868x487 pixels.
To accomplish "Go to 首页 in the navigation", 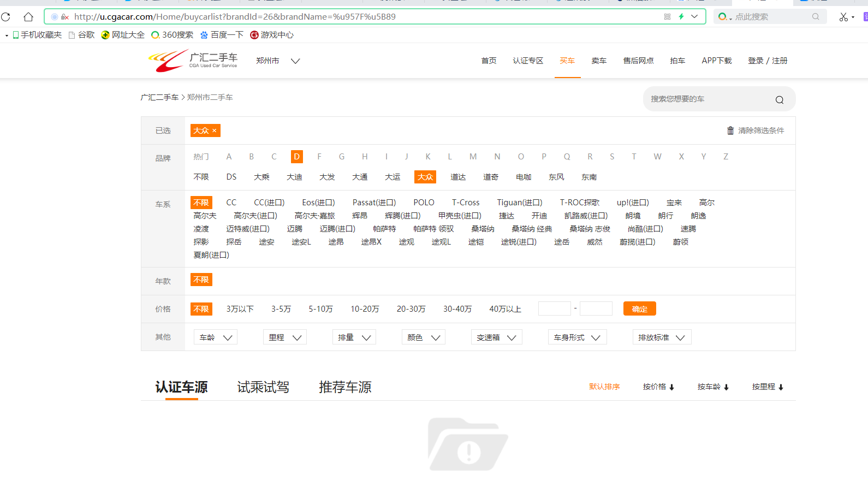I will pyautogui.click(x=489, y=61).
